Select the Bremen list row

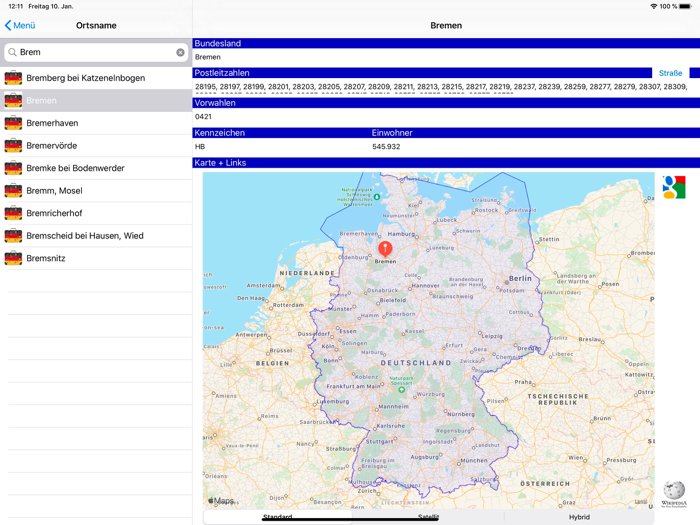(x=96, y=100)
